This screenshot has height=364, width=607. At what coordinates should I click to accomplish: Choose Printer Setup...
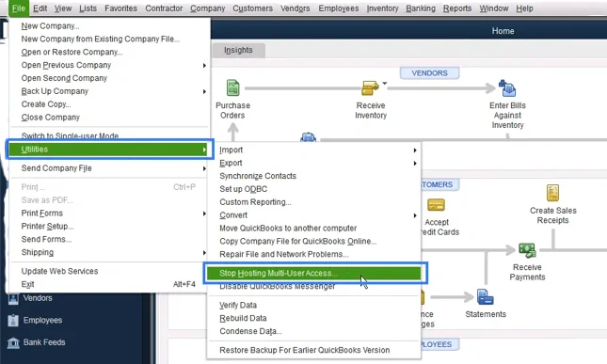click(x=47, y=227)
